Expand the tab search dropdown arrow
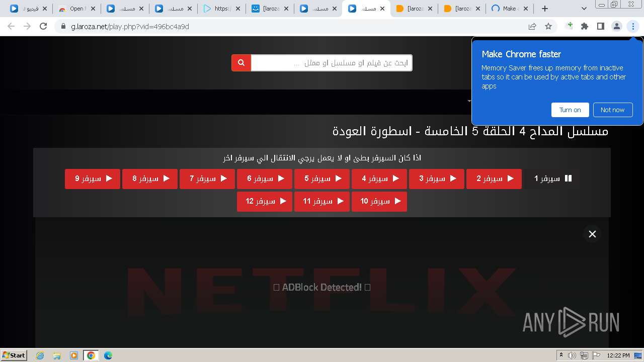Viewport: 644px width, 362px height. point(584,9)
